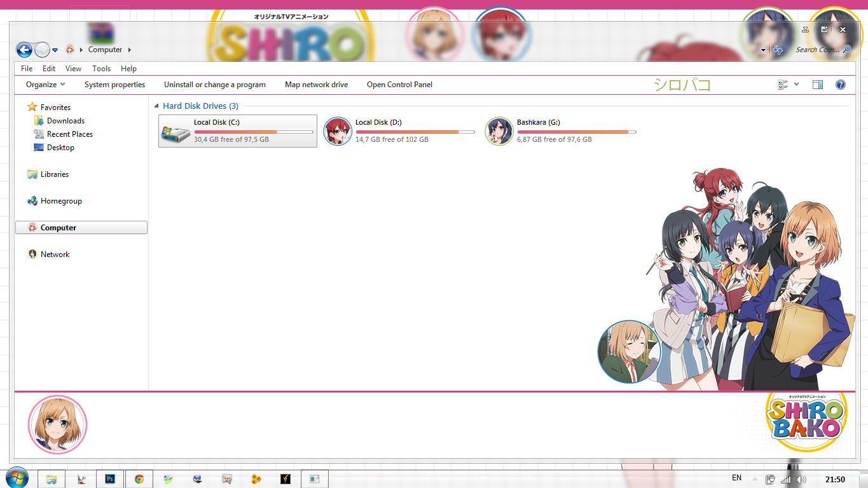
Task: Open the Tools menu
Action: [101, 69]
